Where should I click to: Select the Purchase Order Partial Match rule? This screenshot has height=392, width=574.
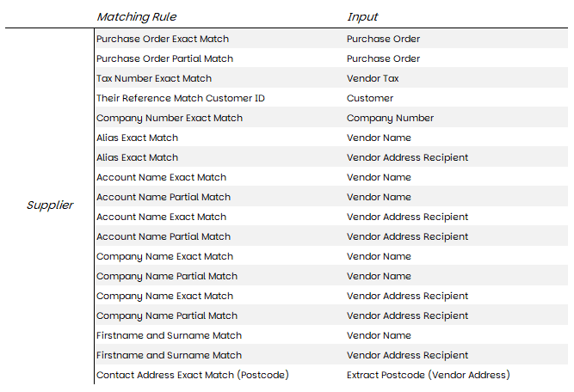click(164, 58)
